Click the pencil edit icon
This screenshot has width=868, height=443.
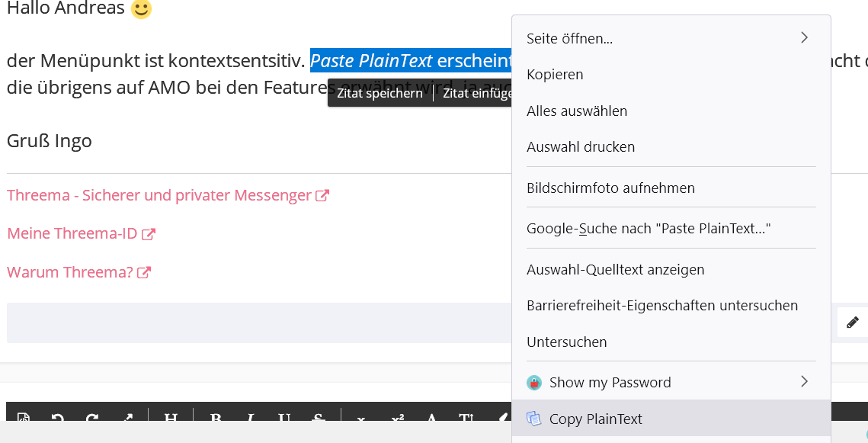(852, 322)
